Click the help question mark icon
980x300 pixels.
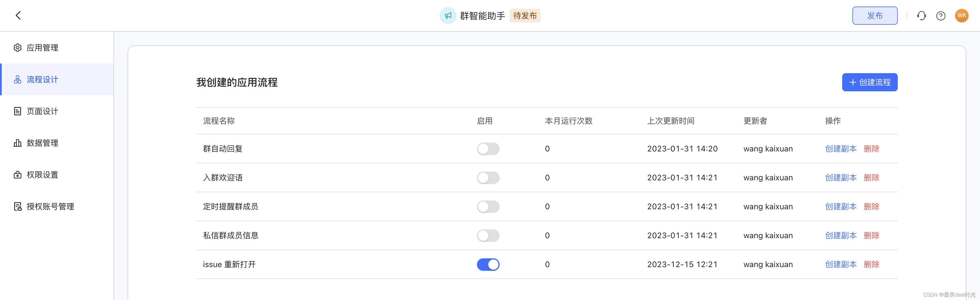coord(940,16)
